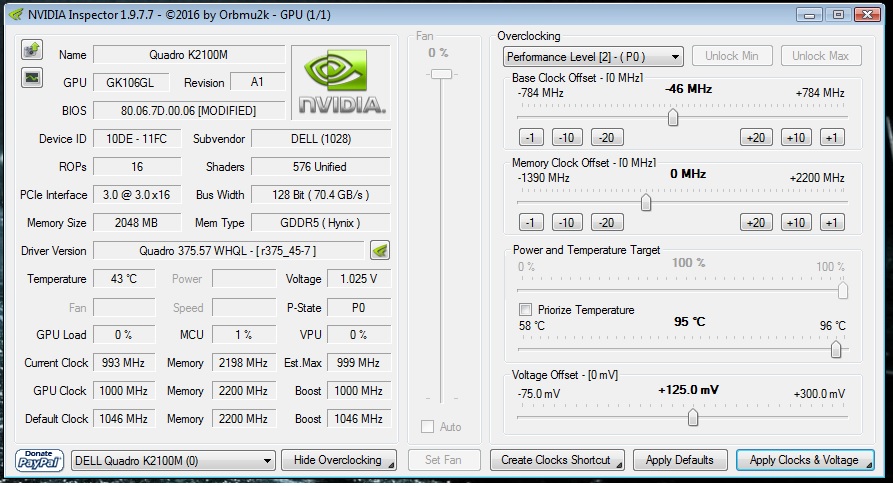The height and width of the screenshot is (486, 893).
Task: Click Create Clocks Shortcut button
Action: [557, 460]
